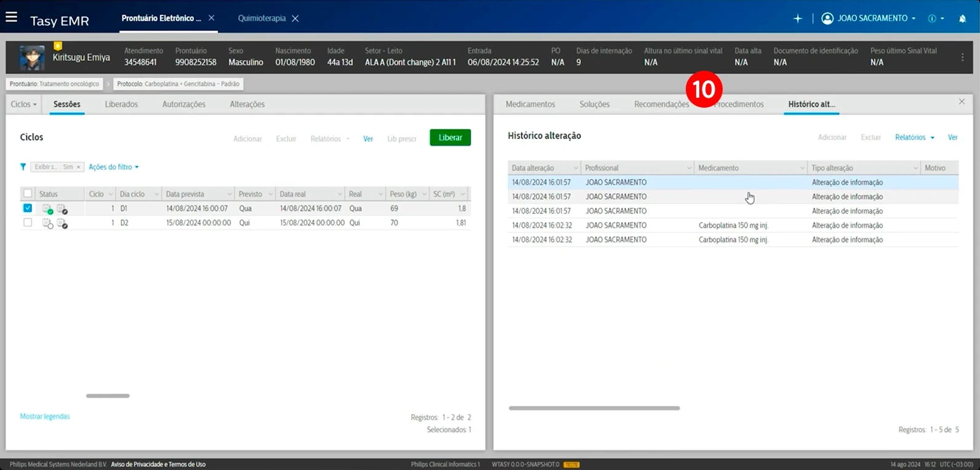Click the Prontuário: Tratamento oncológico breadcrumb
The width and height of the screenshot is (980, 470).
pyautogui.click(x=54, y=84)
